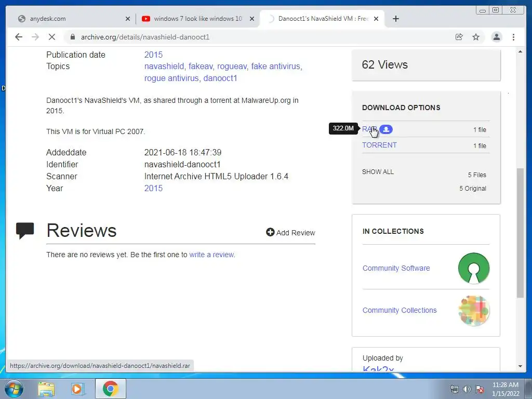
Task: Open the rogue antivirus topic link
Action: click(171, 78)
